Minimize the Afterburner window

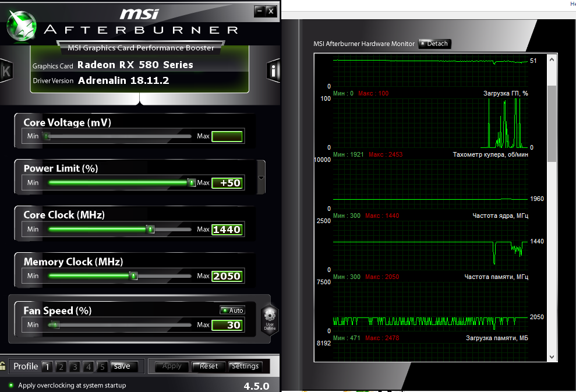coord(259,11)
